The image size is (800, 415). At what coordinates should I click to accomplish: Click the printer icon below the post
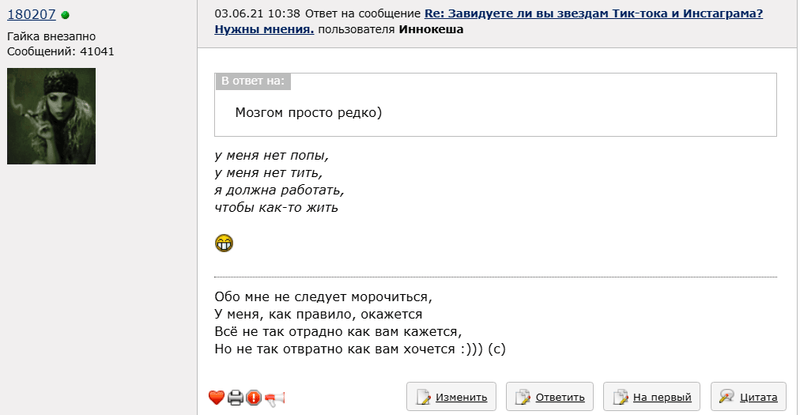coord(235,397)
